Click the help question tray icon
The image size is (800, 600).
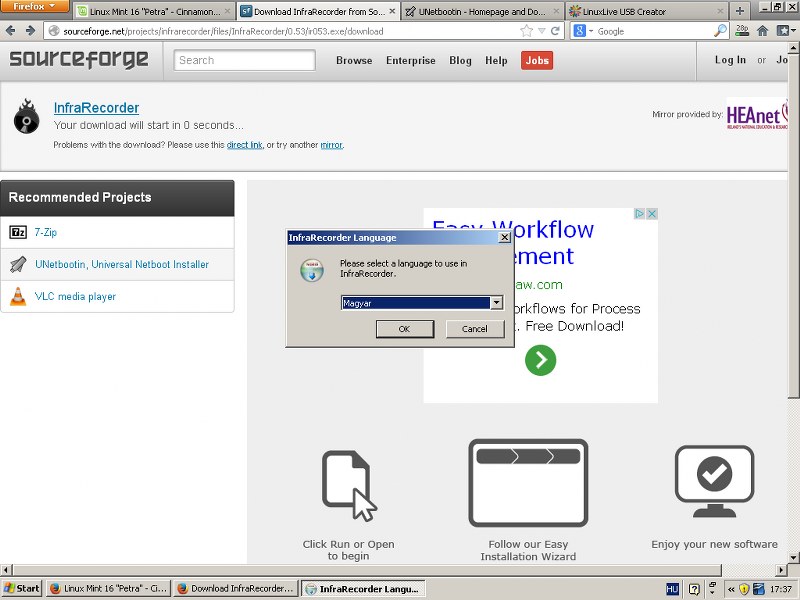[694, 589]
